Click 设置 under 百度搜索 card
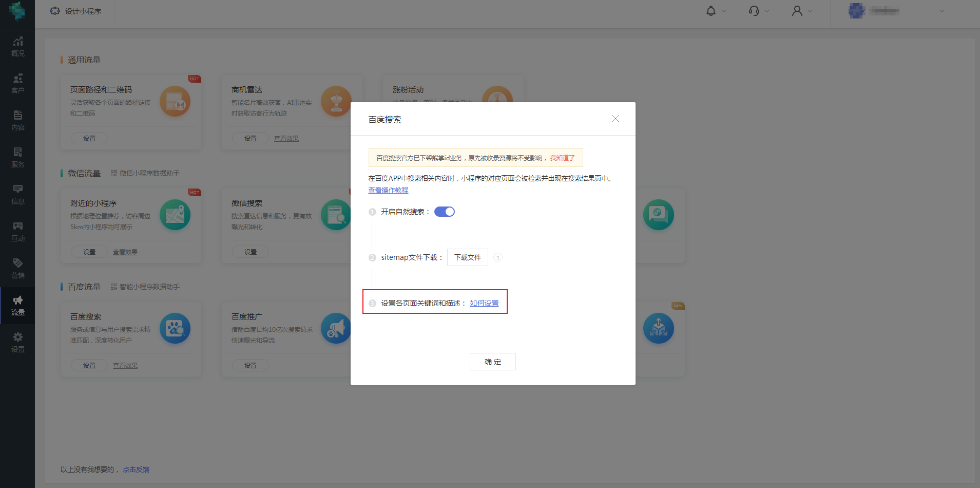Viewport: 980px width, 488px height. 89,365
